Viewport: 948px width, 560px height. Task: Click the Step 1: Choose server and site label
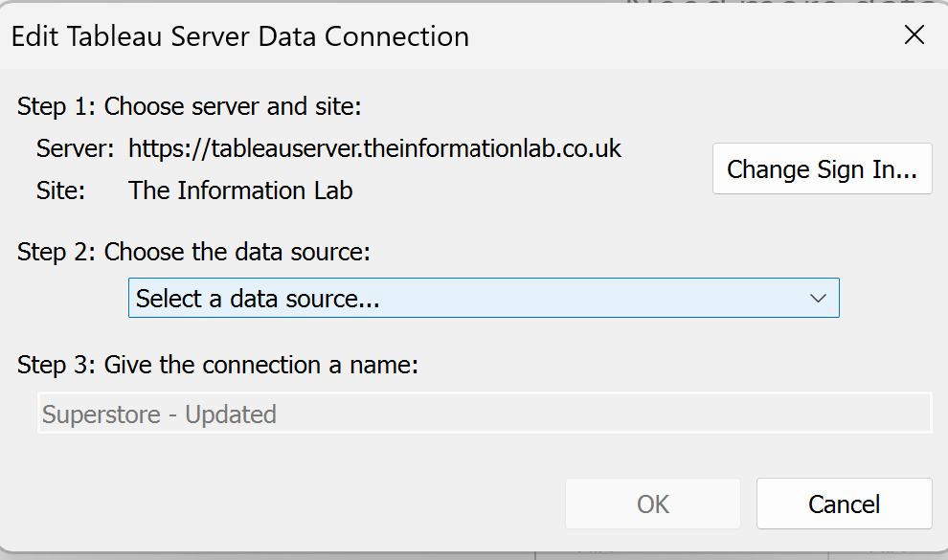click(x=190, y=107)
